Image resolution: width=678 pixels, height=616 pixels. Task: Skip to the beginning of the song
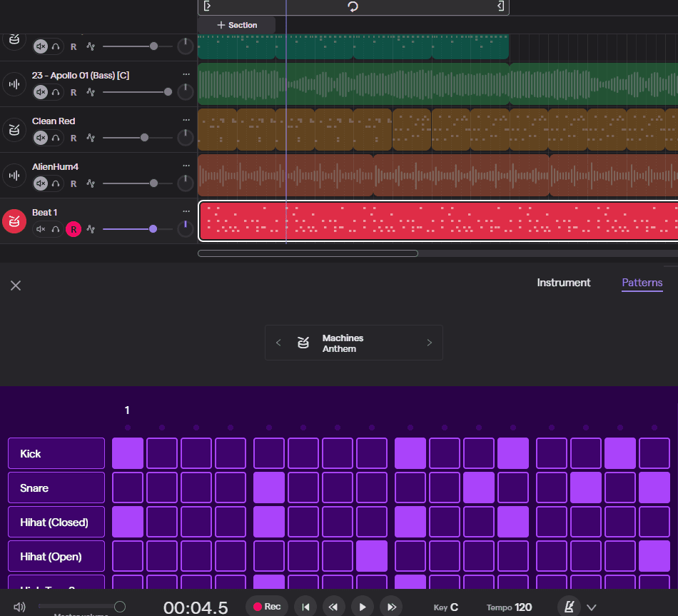pos(305,607)
